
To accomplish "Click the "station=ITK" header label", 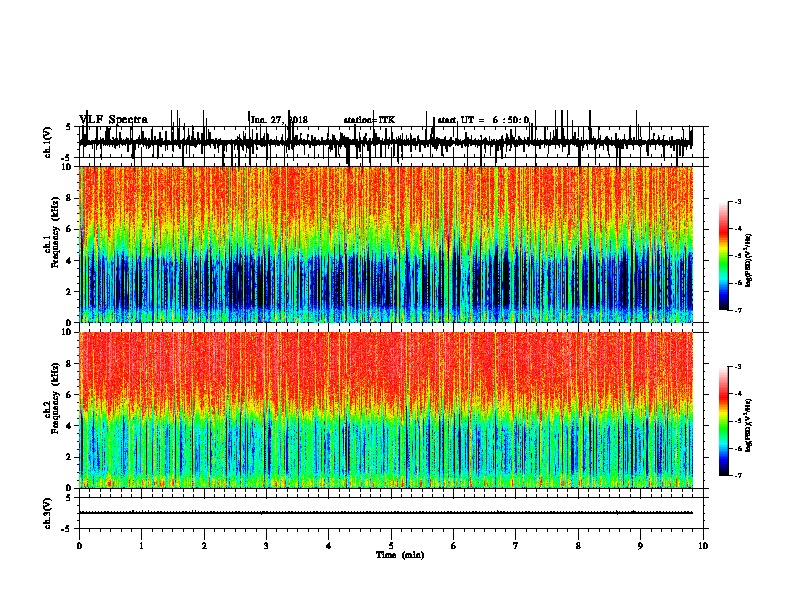I will tap(369, 120).
